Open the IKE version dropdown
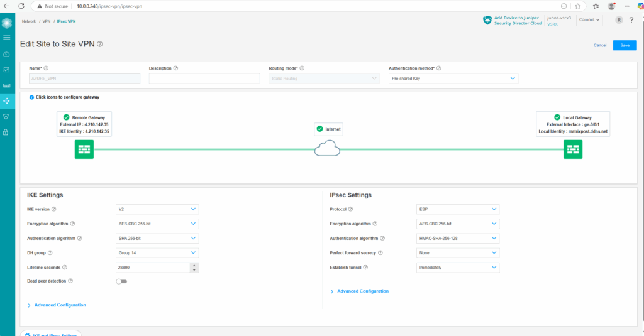Viewport: 644px width, 336px height. tap(157, 209)
